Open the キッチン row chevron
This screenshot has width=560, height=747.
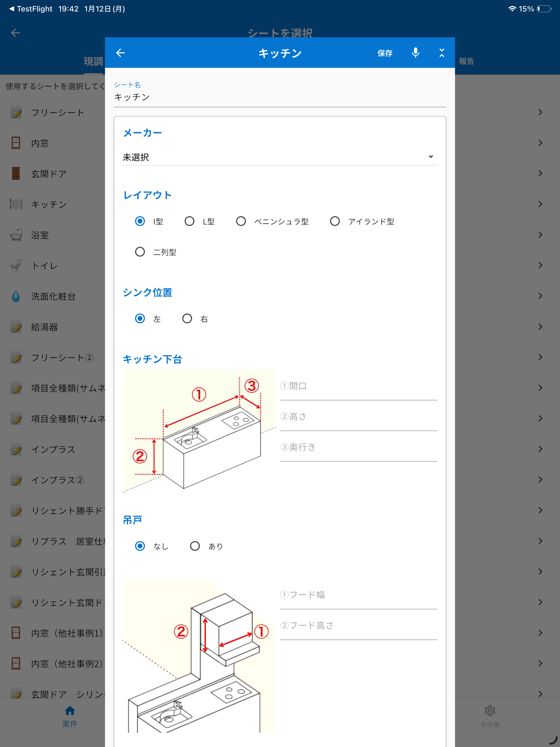540,204
